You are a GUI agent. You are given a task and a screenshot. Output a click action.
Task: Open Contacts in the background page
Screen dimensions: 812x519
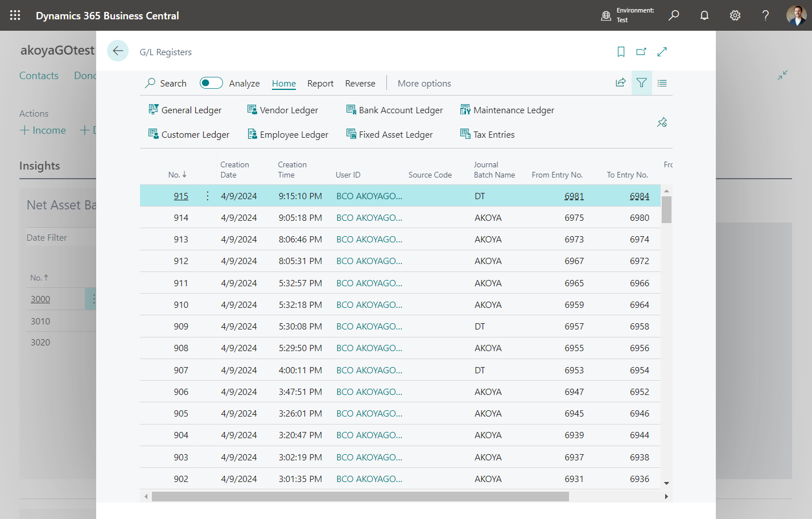click(39, 76)
